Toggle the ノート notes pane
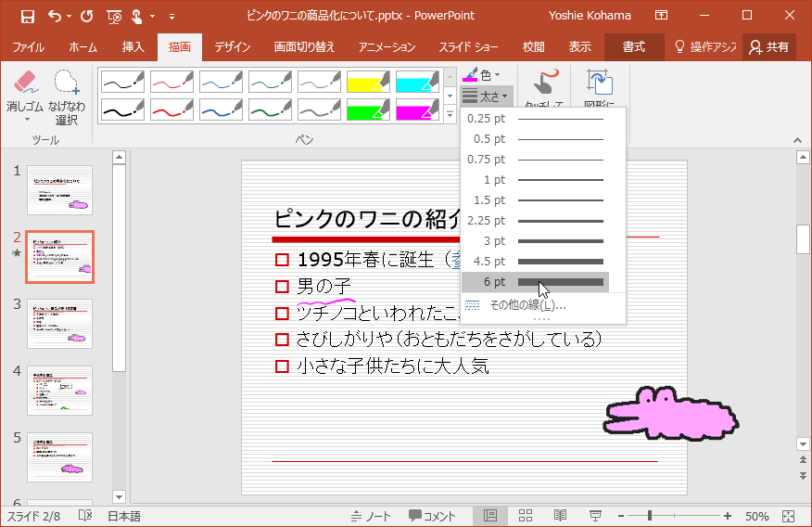Image resolution: width=812 pixels, height=527 pixels. (x=370, y=516)
